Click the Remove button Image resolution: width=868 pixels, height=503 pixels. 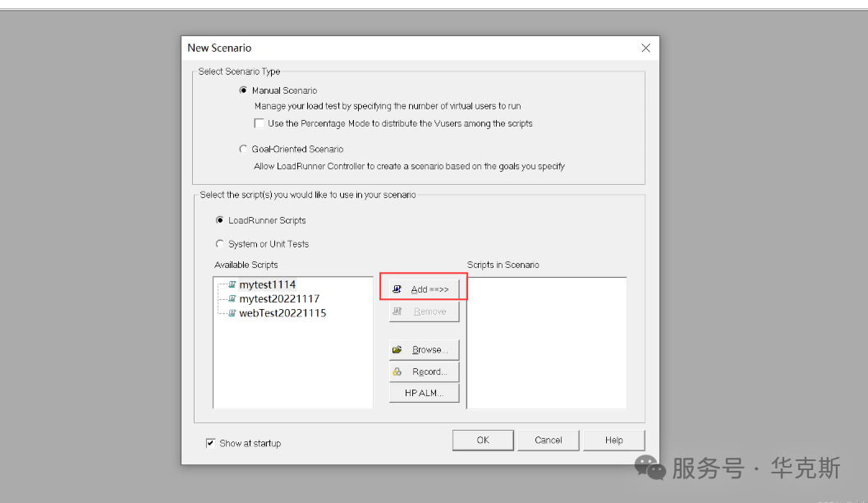(x=424, y=311)
